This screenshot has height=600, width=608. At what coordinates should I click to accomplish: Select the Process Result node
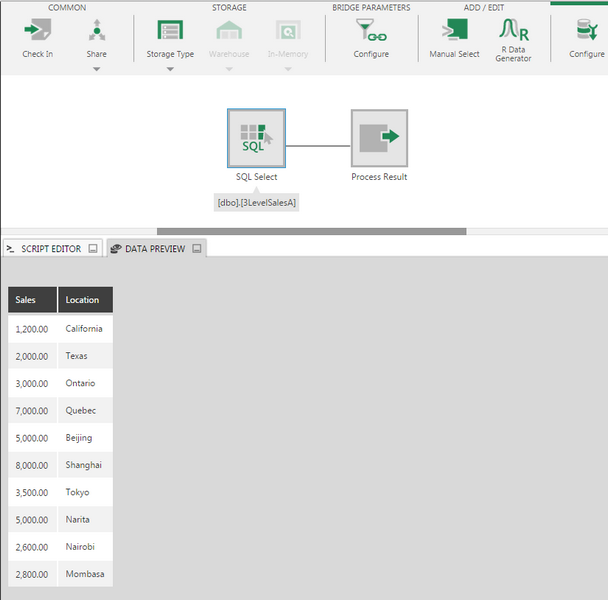tap(379, 138)
